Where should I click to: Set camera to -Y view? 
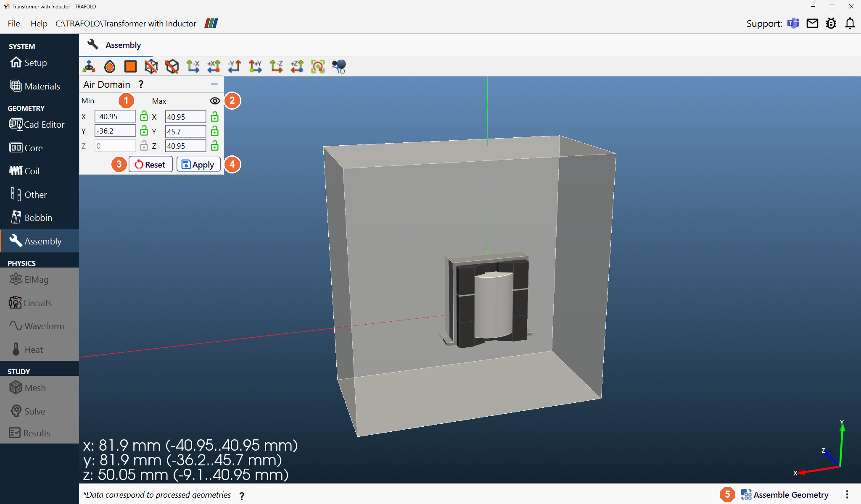point(235,66)
